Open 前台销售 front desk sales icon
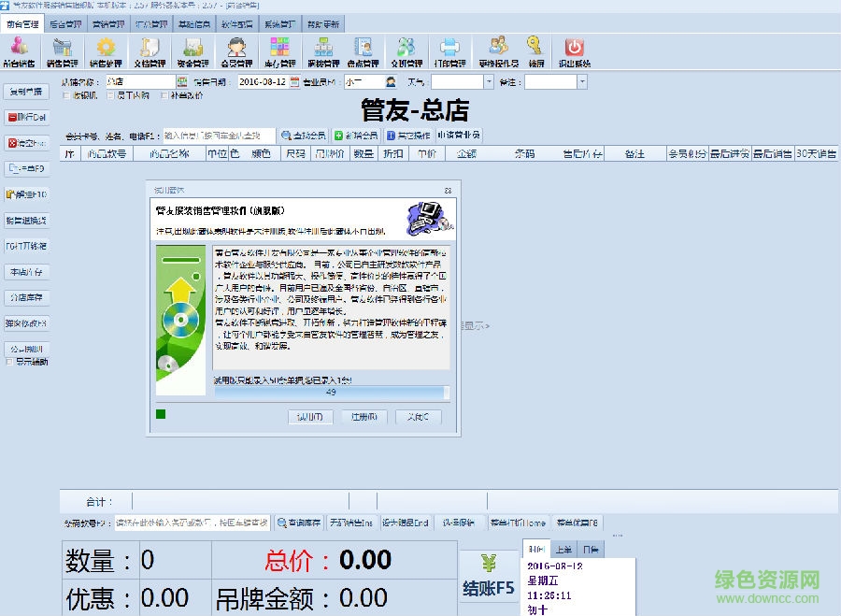The image size is (841, 616). (20, 51)
